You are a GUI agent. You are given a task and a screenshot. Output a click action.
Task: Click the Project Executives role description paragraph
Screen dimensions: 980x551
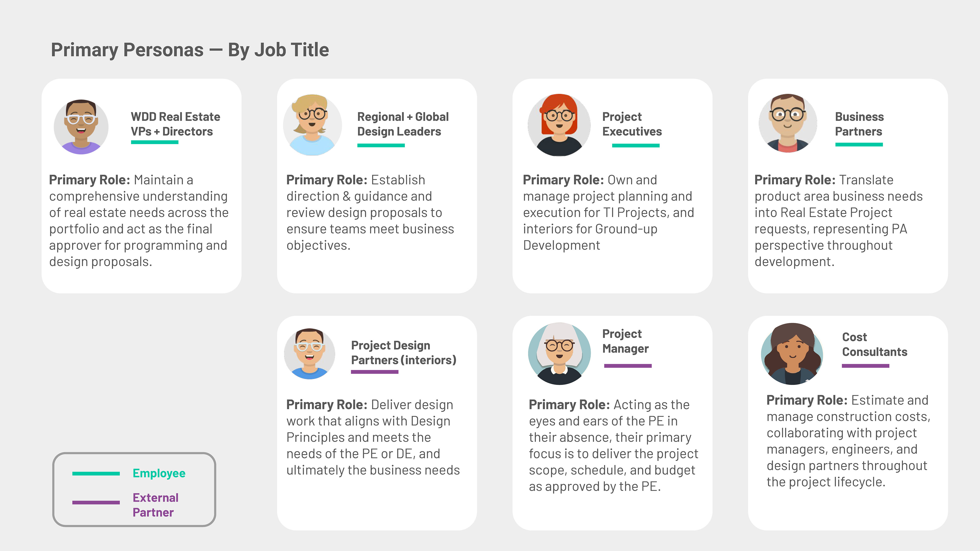click(608, 212)
